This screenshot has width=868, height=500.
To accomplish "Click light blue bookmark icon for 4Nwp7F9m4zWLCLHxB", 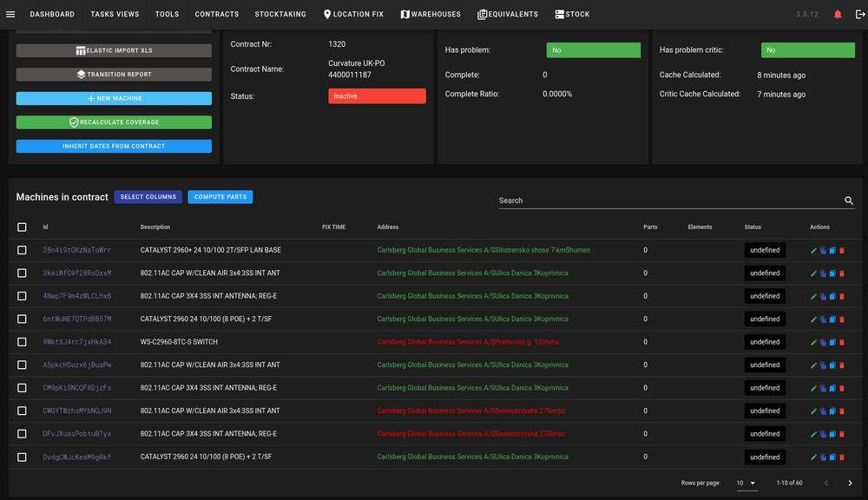I will click(x=832, y=297).
